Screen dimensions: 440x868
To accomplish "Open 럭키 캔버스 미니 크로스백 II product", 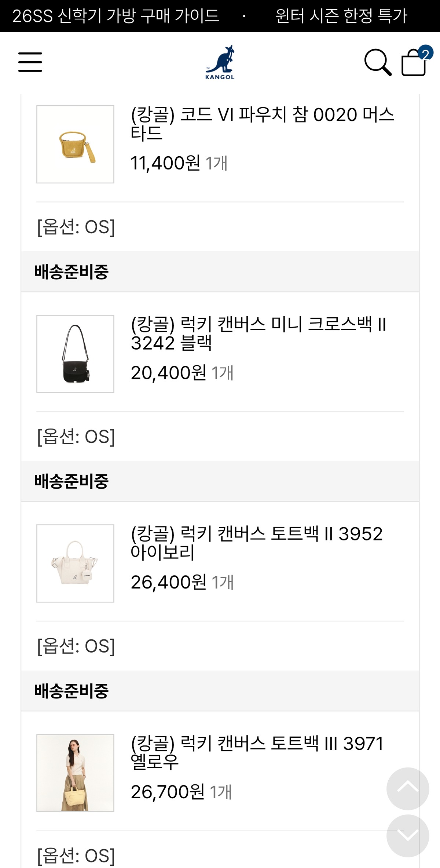I will point(258,333).
